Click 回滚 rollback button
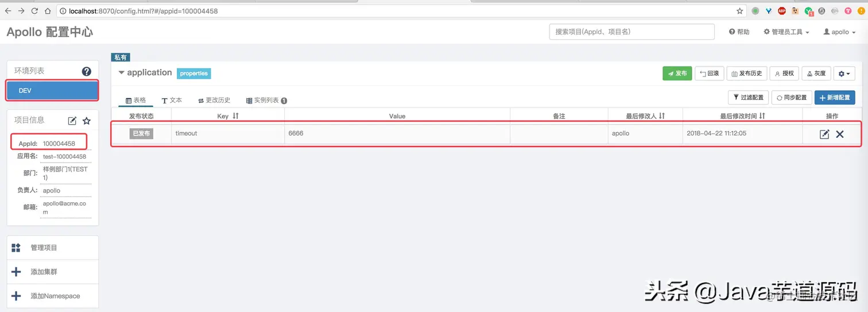Viewport: 868px width, 312px height. pyautogui.click(x=709, y=74)
